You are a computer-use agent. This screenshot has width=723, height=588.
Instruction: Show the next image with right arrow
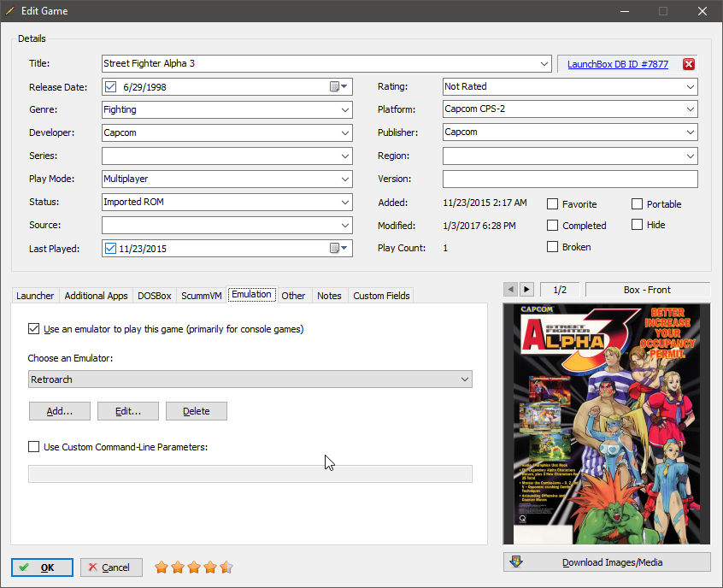tap(526, 290)
